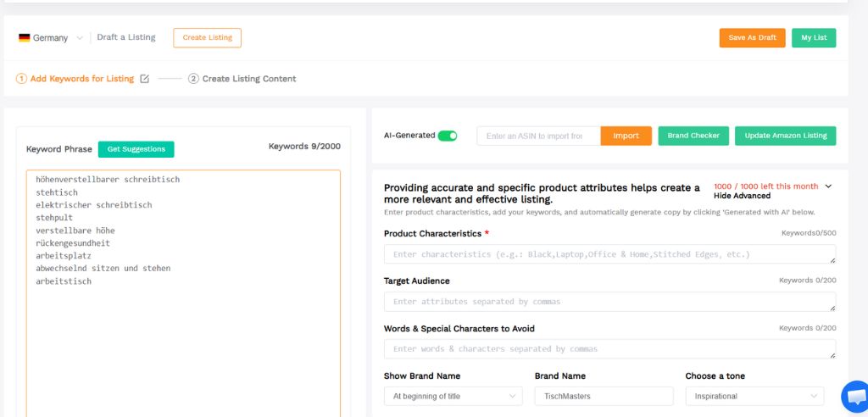The image size is (868, 417).
Task: Open My List
Action: [x=814, y=37]
